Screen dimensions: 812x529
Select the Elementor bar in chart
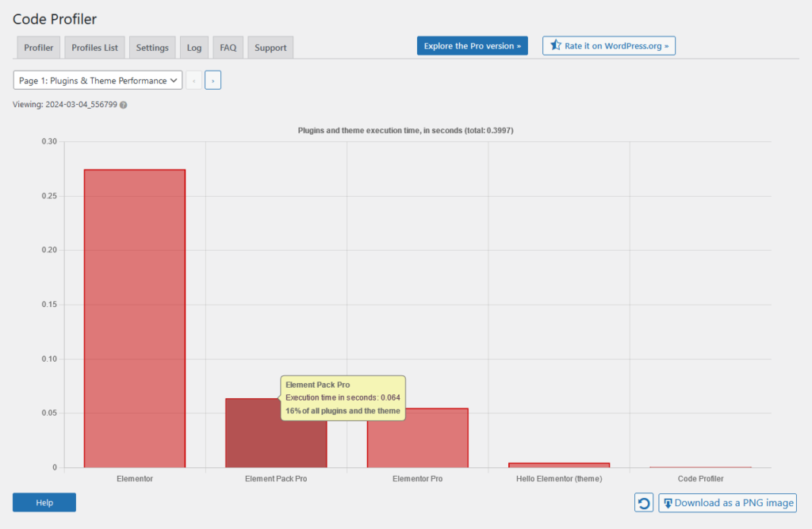coord(135,319)
